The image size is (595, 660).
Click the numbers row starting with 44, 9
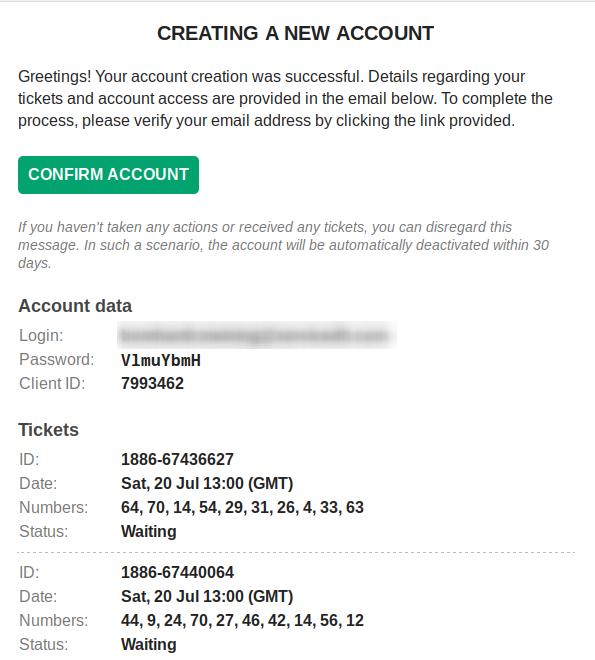[242, 620]
